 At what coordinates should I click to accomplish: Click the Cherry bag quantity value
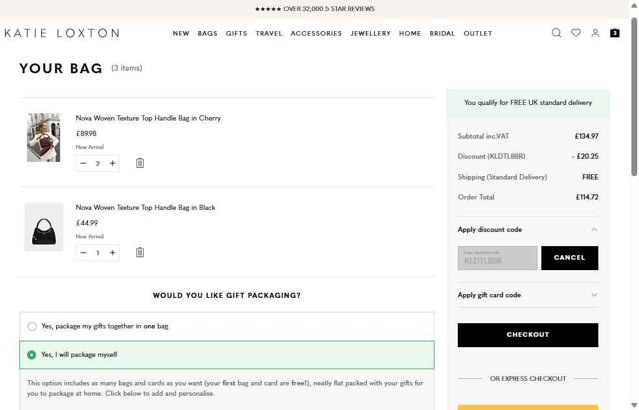pos(98,163)
